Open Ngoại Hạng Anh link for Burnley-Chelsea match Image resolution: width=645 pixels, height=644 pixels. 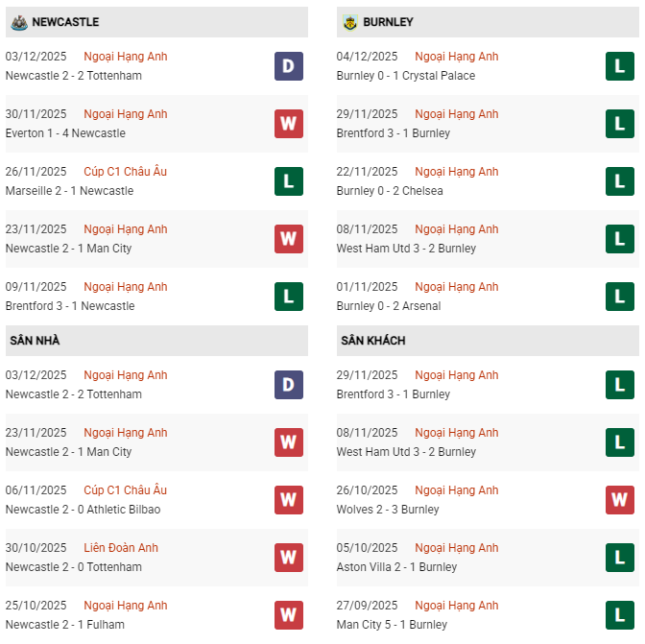point(456,172)
